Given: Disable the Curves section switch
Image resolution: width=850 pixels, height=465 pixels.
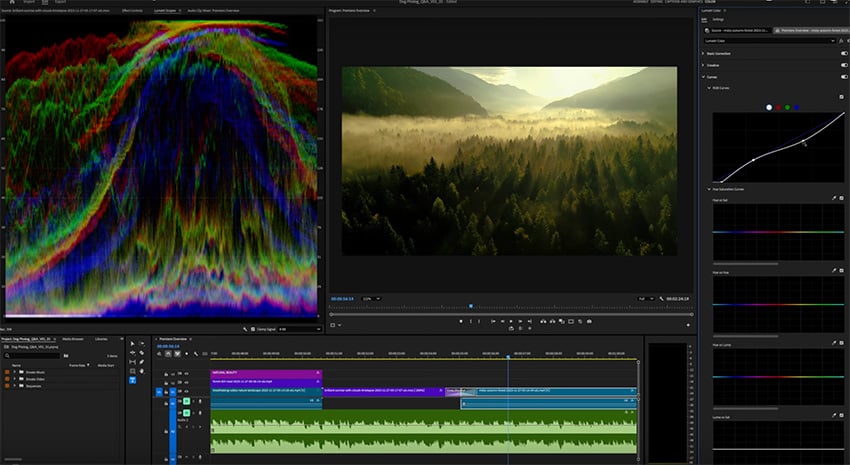Looking at the screenshot, I should click(x=843, y=77).
